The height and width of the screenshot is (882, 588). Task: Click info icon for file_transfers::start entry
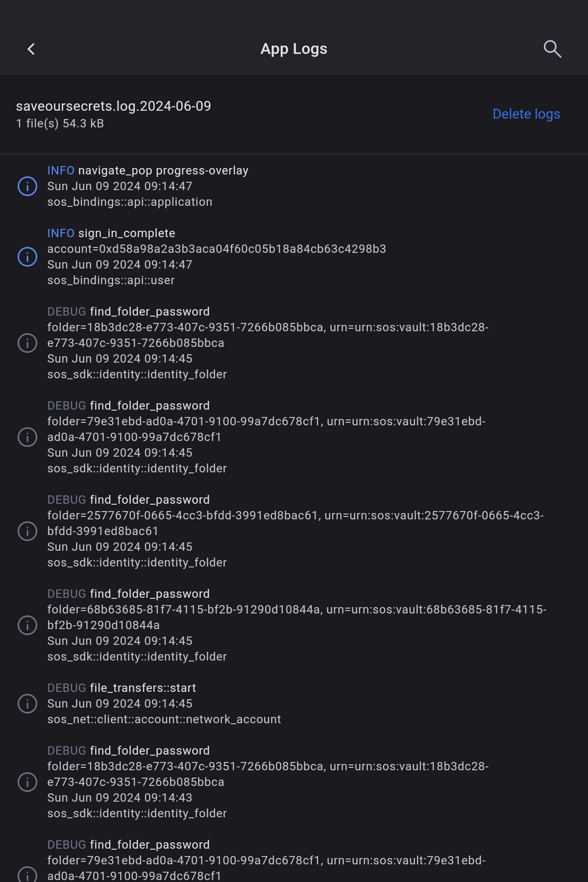pyautogui.click(x=27, y=704)
